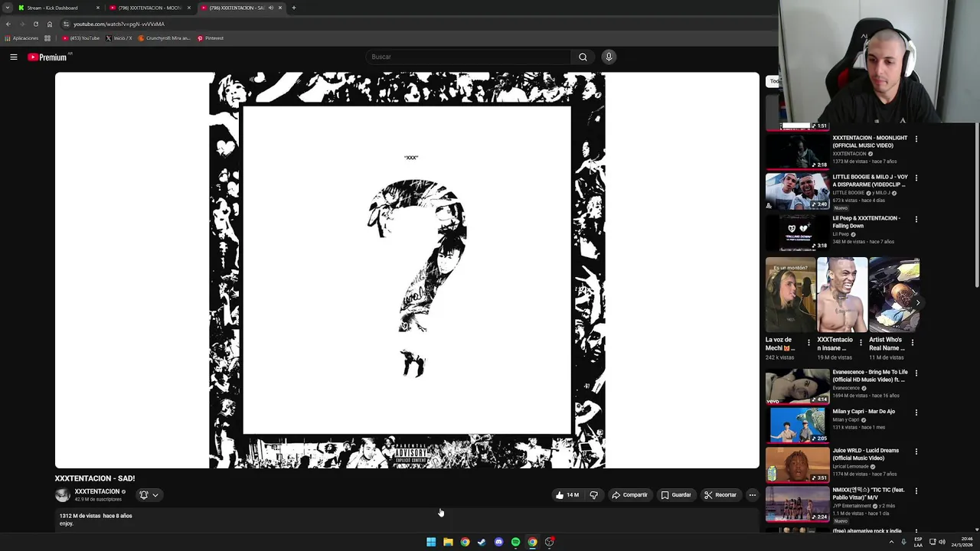
Task: Click the search magnifier button
Action: 583,57
